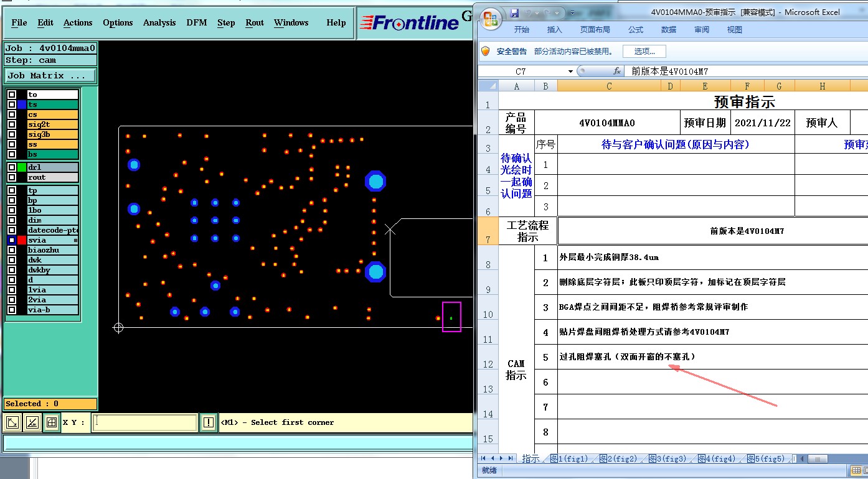Click the security warning shield icon
This screenshot has width=868, height=479.
click(486, 51)
